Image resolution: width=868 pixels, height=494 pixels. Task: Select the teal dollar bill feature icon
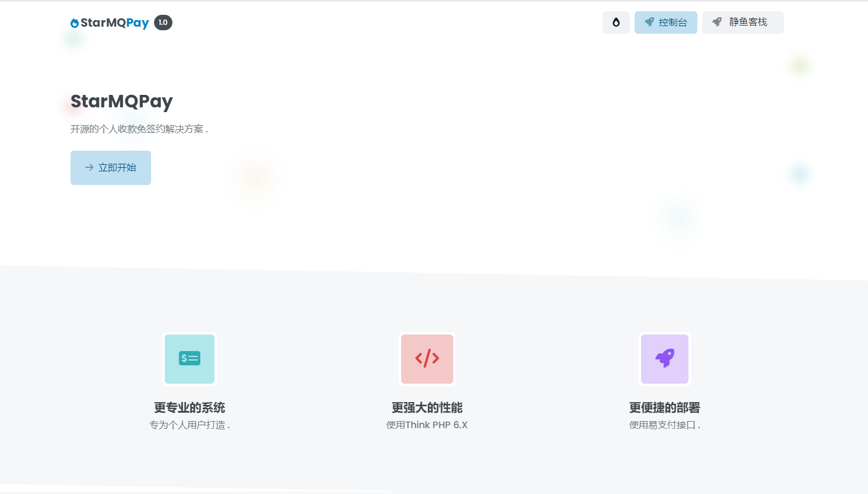(190, 359)
